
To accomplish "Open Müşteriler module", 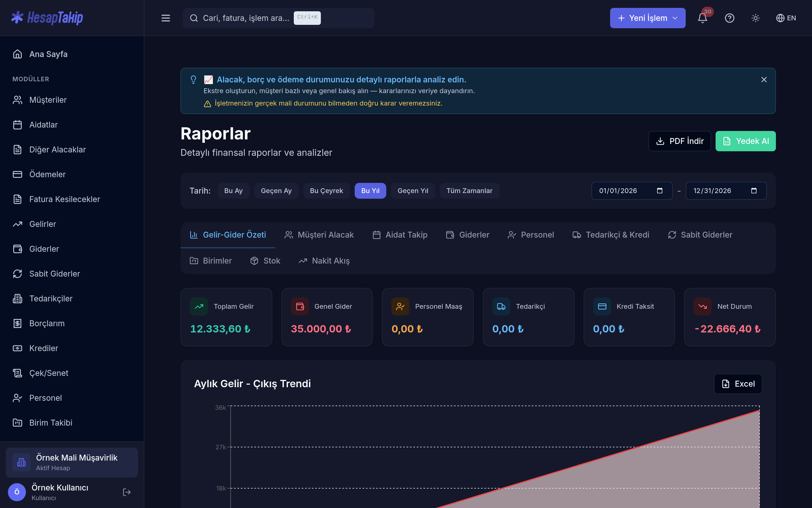I will click(x=72, y=100).
